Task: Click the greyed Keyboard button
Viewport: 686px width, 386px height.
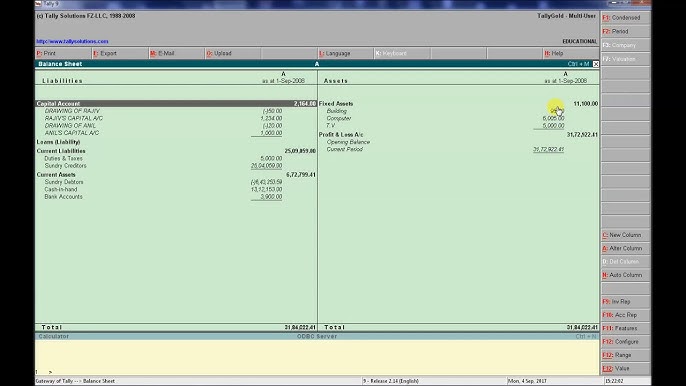Action: point(402,53)
